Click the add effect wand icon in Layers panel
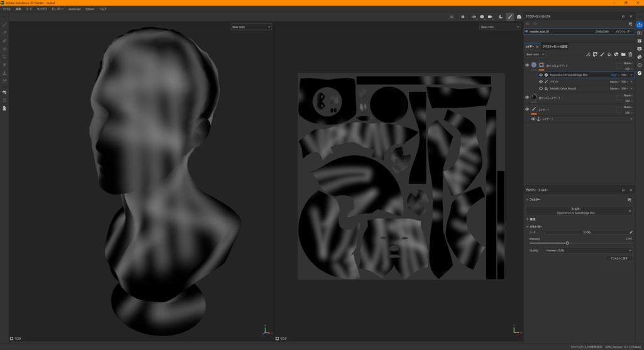 coord(588,54)
